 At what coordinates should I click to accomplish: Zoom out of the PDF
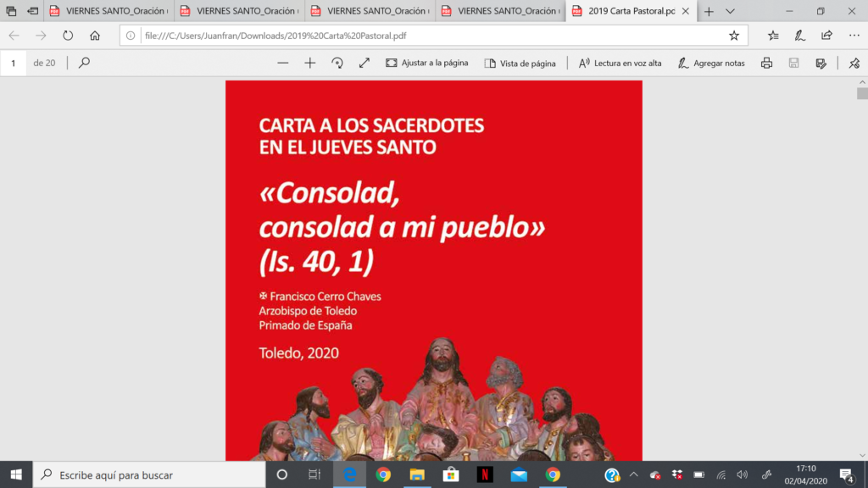283,63
